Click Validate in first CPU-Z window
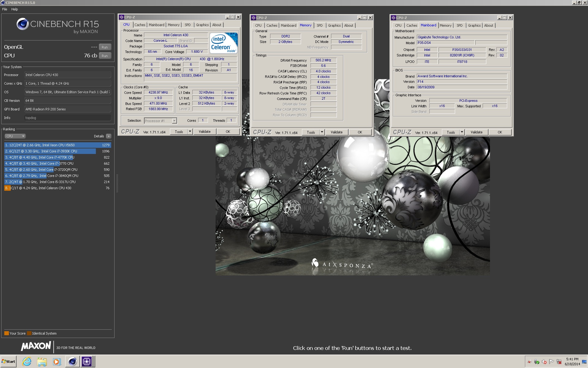Screen dimensions: 588x368 [x=205, y=132]
